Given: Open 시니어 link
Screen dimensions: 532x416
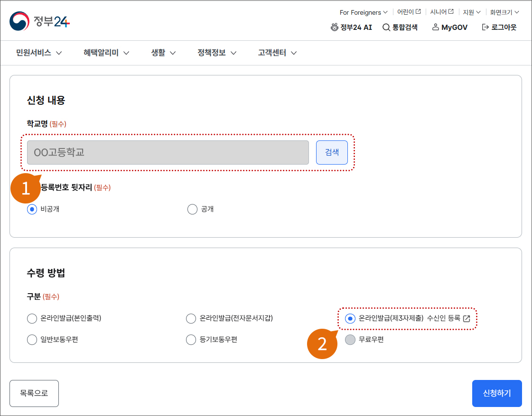Looking at the screenshot, I should pyautogui.click(x=439, y=12).
